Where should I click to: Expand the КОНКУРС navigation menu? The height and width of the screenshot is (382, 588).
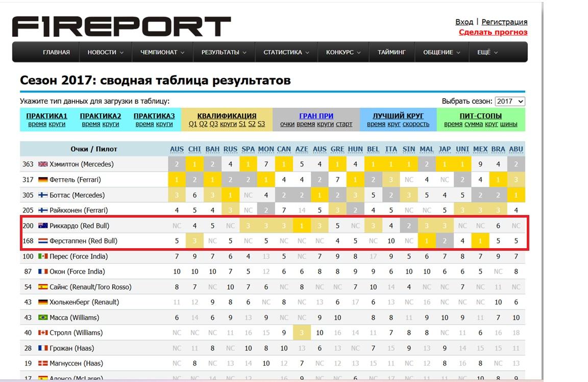click(x=343, y=52)
